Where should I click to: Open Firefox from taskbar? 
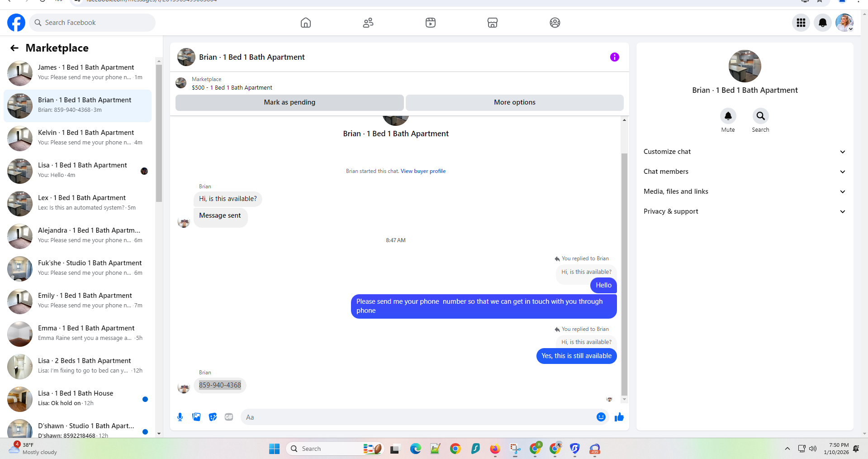[x=495, y=449]
